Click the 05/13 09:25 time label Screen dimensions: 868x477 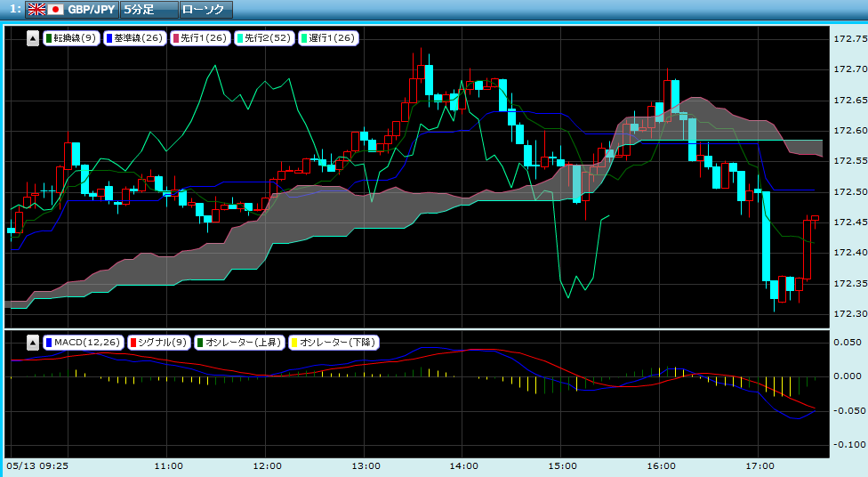click(37, 466)
